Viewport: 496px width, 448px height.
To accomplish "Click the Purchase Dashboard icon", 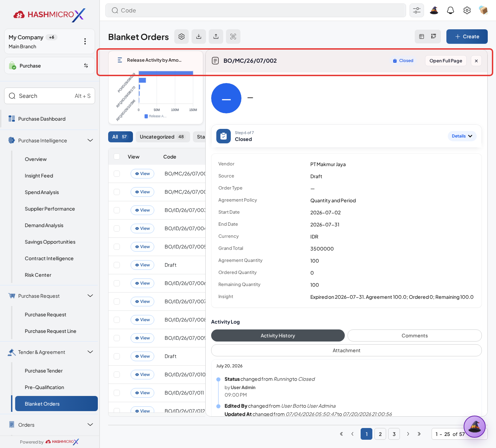I will pyautogui.click(x=12, y=119).
